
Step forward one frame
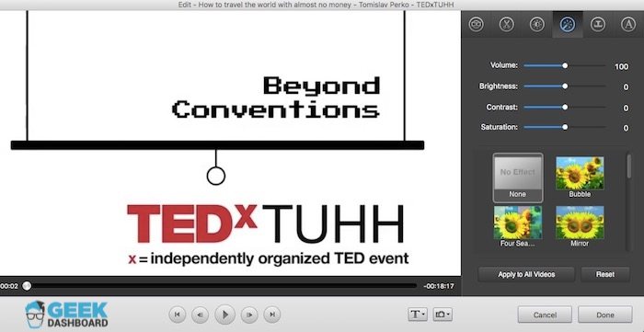(x=249, y=315)
